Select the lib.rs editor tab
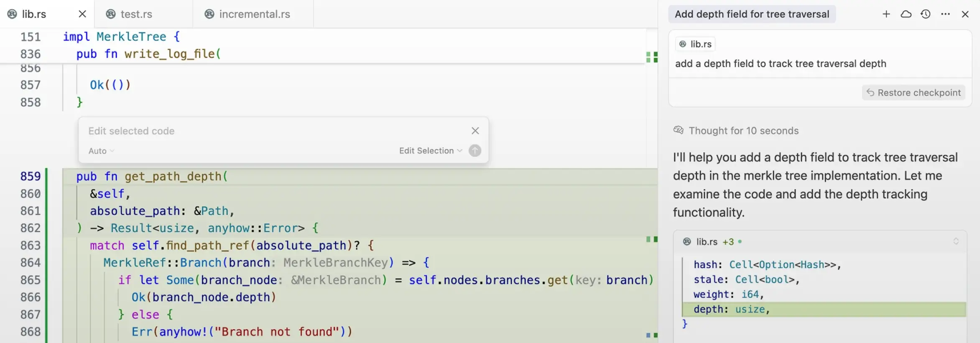Viewport: 980px width, 343px height. (33, 14)
